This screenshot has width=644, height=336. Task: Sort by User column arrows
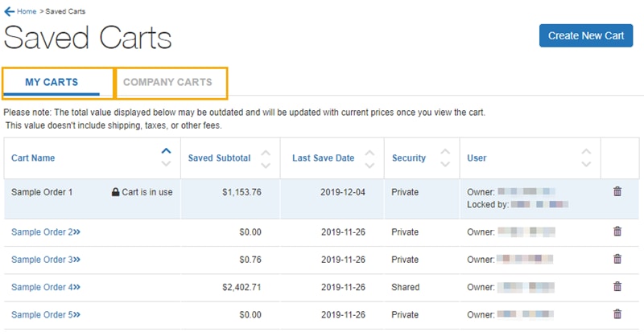(586, 158)
